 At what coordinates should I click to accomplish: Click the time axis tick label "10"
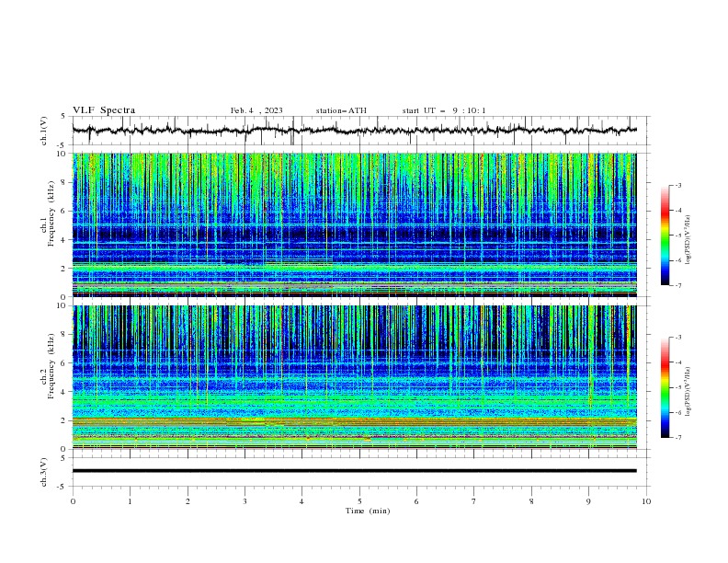(x=646, y=501)
